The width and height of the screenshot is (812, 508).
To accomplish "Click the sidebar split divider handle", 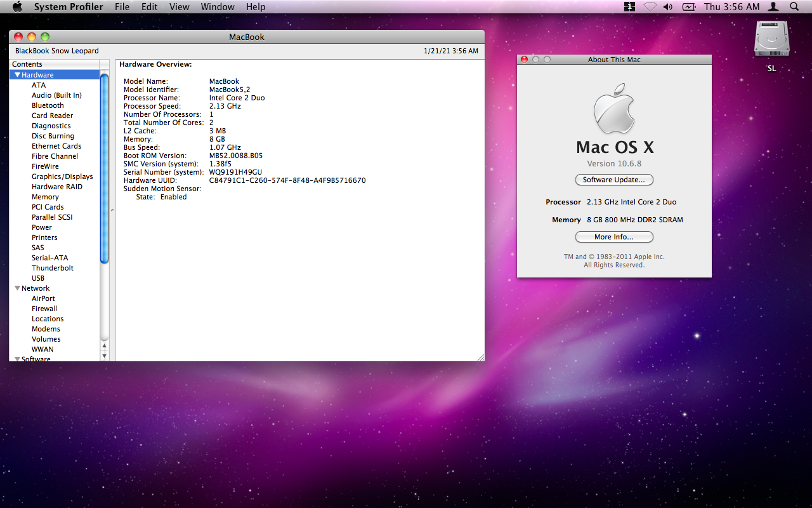I will (x=112, y=210).
